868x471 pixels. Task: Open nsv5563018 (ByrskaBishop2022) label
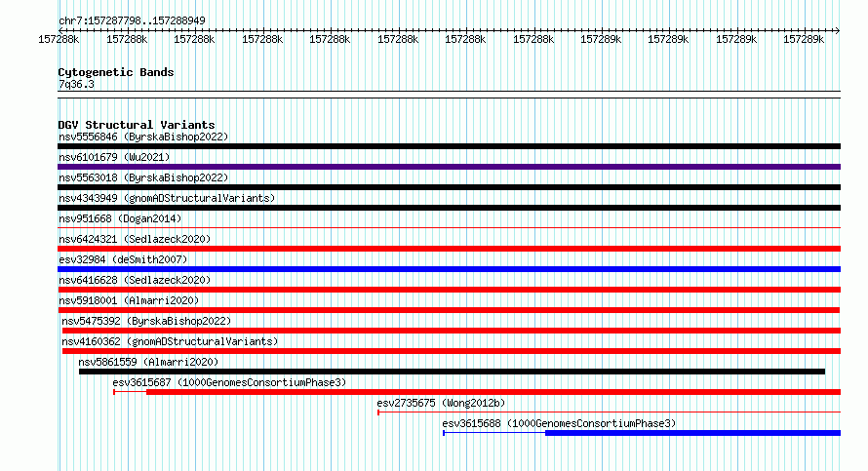pos(143,177)
